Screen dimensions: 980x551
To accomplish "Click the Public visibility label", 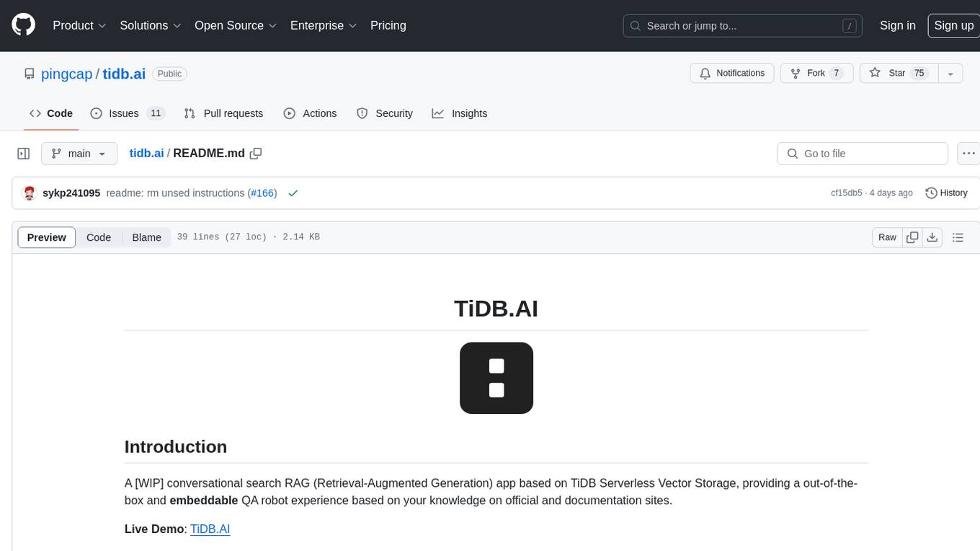I will point(169,74).
